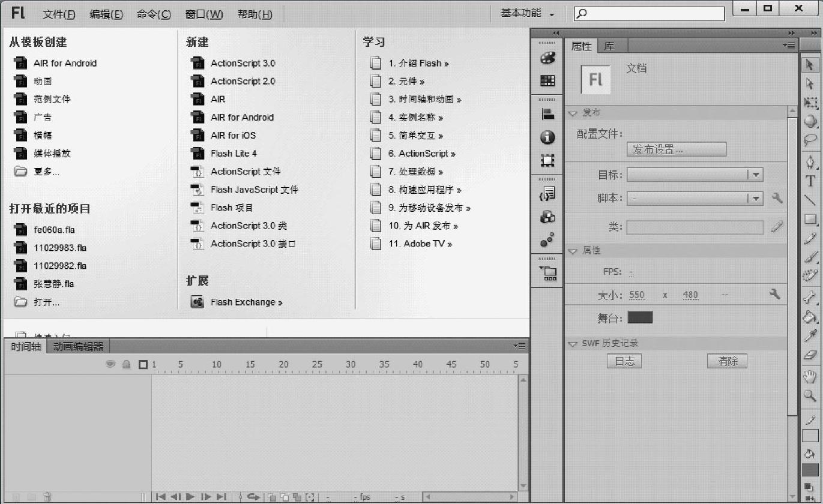
Task: Toggle show/hide all layers eye icon
Action: point(110,364)
